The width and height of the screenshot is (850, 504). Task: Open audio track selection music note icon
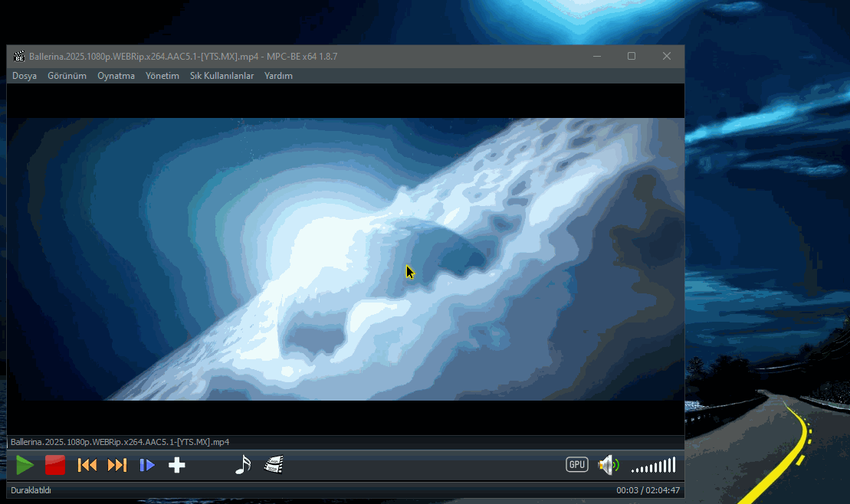(243, 464)
